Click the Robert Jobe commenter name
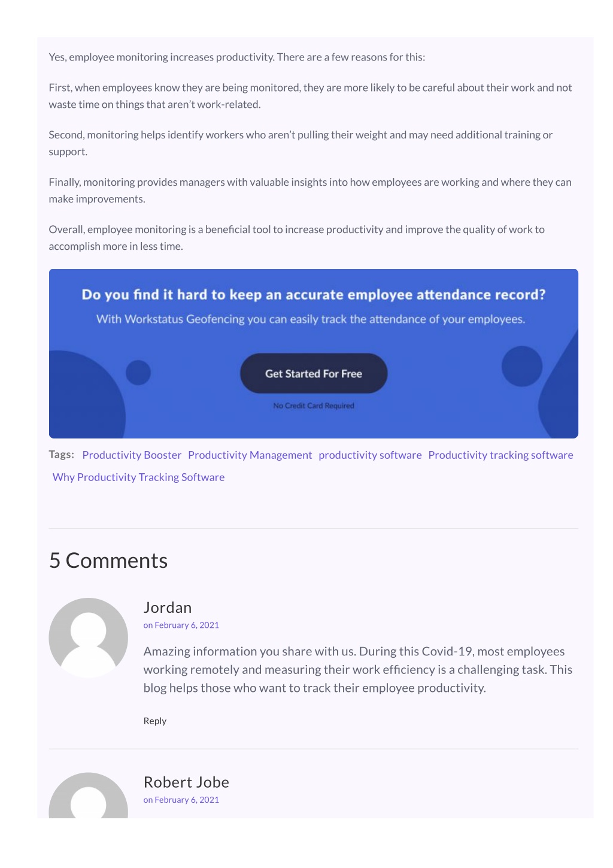Screen dimensions: 613x868 coord(186,782)
